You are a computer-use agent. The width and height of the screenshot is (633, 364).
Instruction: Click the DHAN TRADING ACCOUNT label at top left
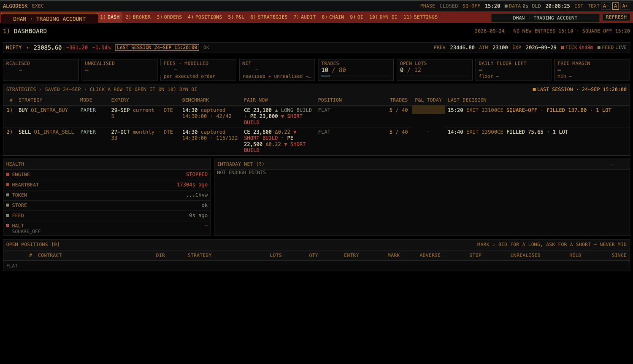pyautogui.click(x=49, y=19)
